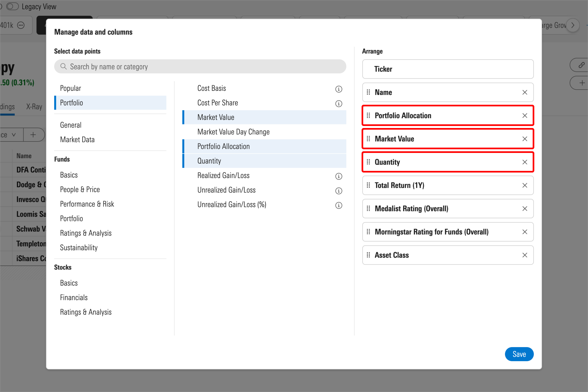This screenshot has width=588, height=392.
Task: Click the search magnifier icon
Action: (x=63, y=66)
